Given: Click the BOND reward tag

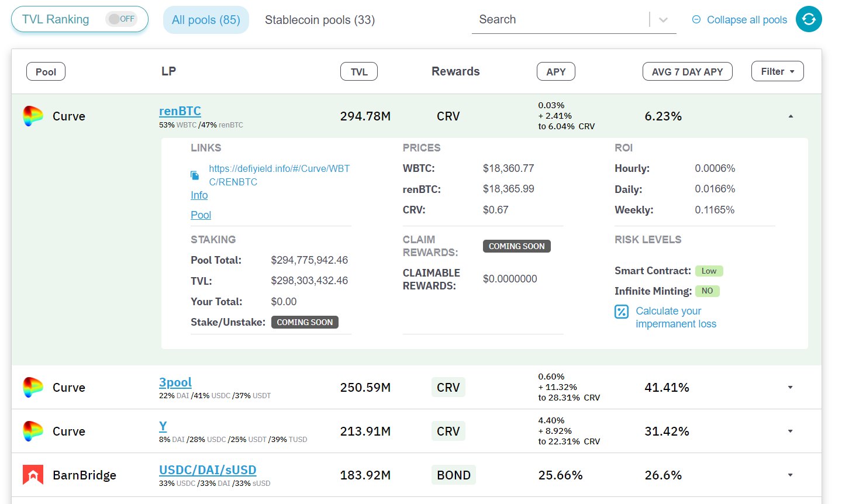Looking at the screenshot, I should point(454,475).
